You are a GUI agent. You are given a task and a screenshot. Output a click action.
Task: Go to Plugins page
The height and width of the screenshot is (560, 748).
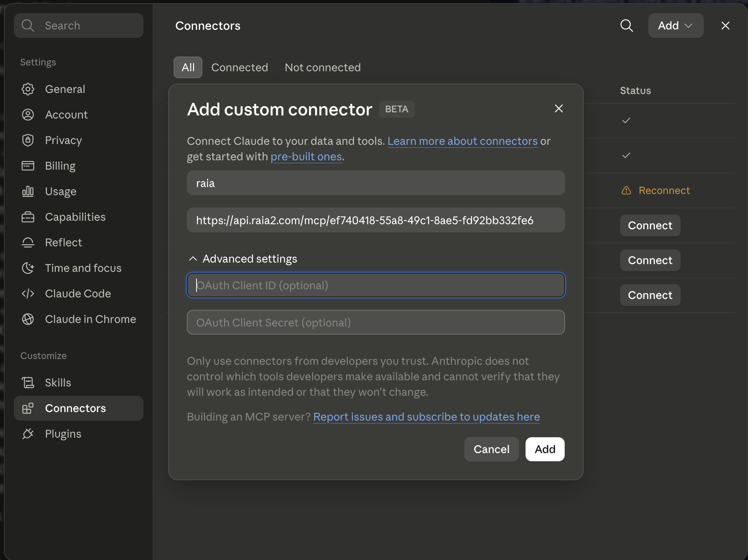[x=79, y=434]
